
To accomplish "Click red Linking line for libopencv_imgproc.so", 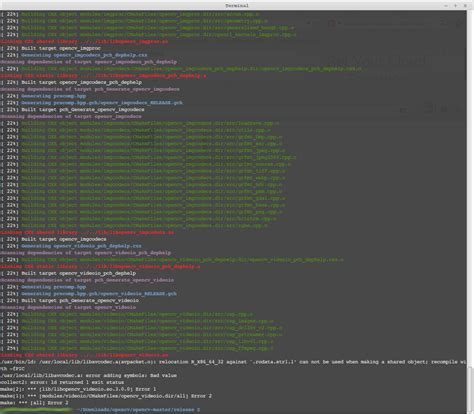I will point(84,41).
